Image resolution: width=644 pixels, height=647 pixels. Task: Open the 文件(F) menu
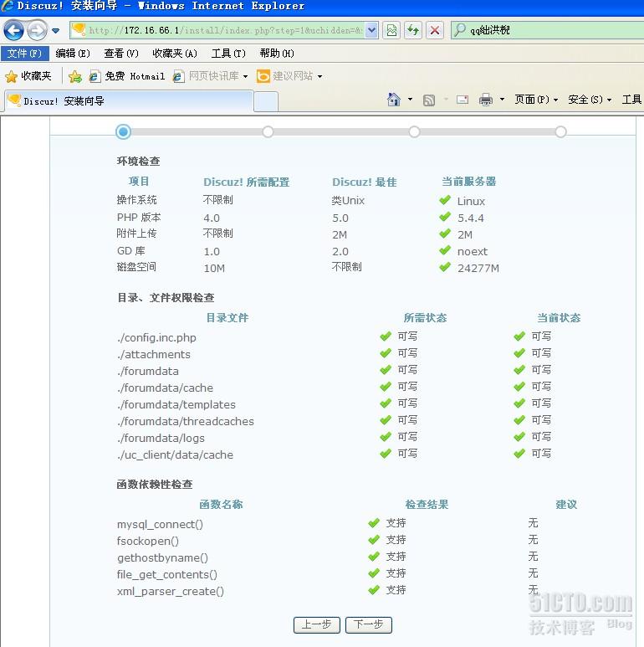point(24,54)
